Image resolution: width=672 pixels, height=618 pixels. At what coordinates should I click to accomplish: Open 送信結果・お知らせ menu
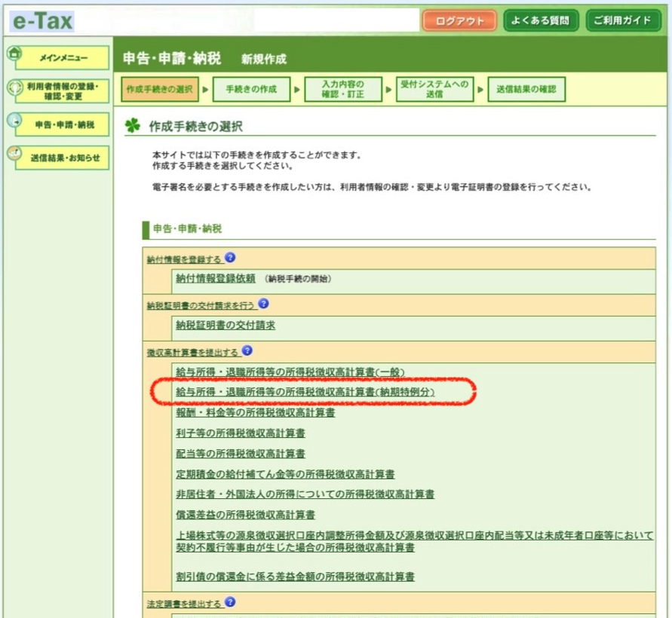pos(63,158)
